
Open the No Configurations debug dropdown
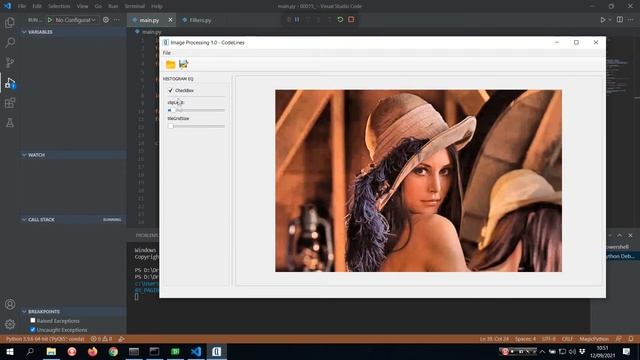click(x=76, y=20)
